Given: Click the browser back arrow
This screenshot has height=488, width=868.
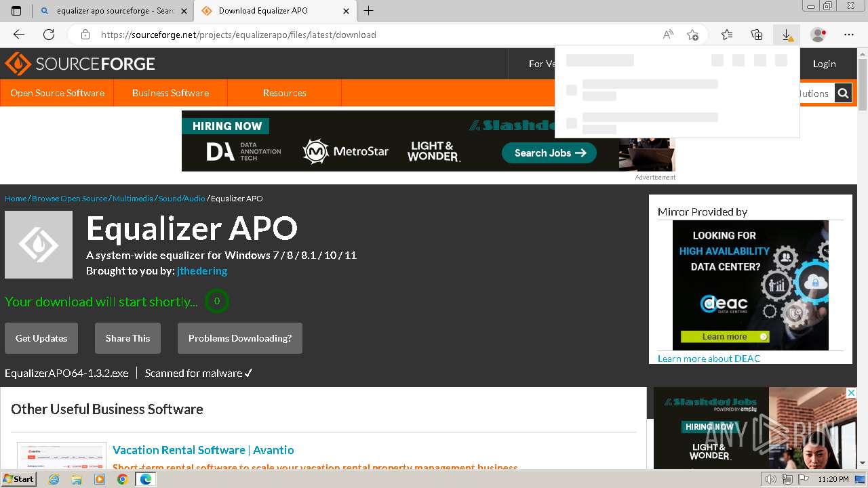Looking at the screenshot, I should [19, 35].
